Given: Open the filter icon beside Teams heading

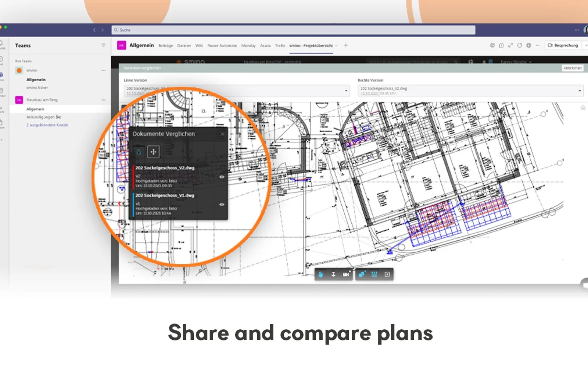Looking at the screenshot, I should [x=103, y=45].
